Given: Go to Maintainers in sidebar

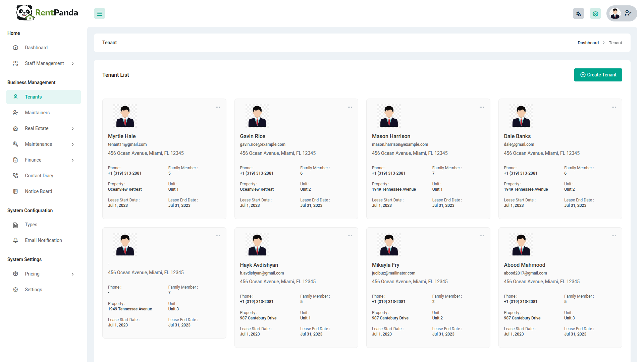Looking at the screenshot, I should point(37,113).
